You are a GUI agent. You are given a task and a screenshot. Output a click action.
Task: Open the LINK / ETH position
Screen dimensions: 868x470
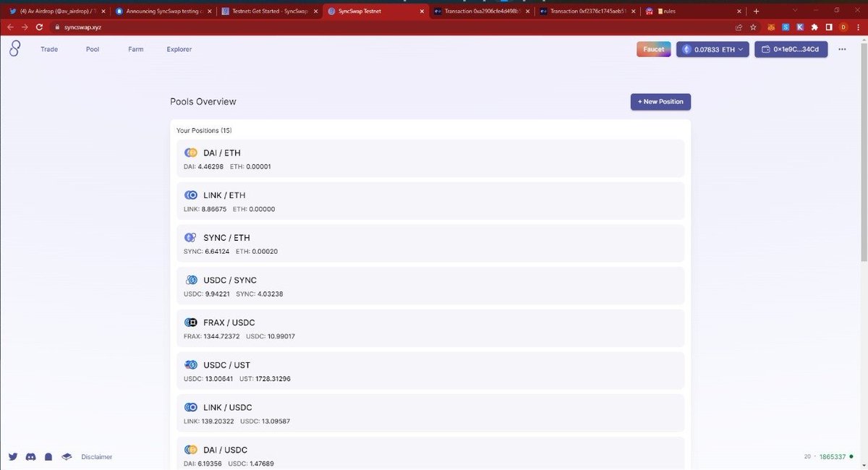tap(430, 201)
